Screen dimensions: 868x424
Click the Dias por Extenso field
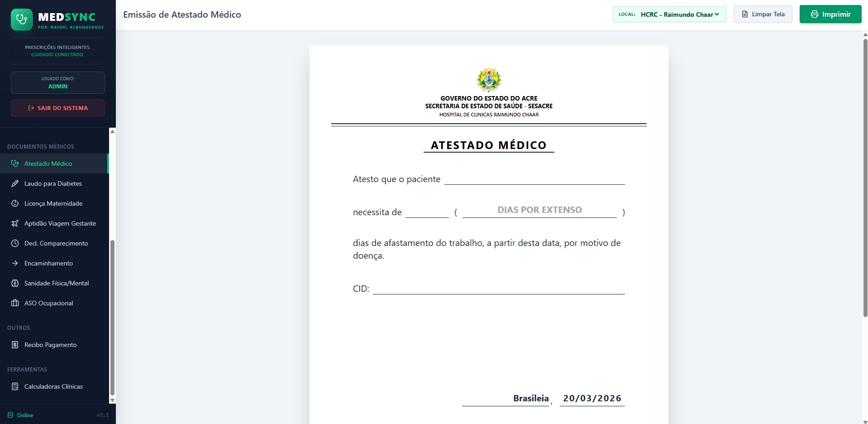pyautogui.click(x=539, y=210)
